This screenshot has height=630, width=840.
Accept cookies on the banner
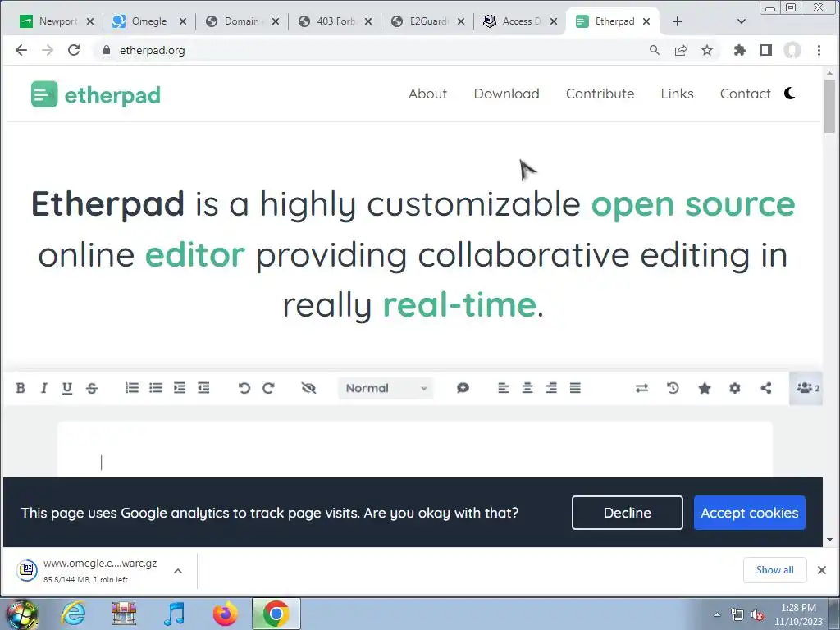click(750, 513)
